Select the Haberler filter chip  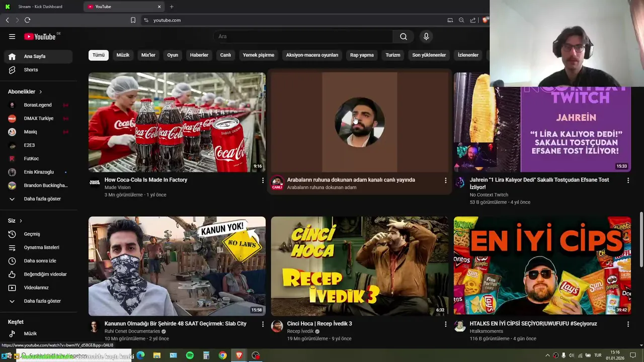pyautogui.click(x=199, y=55)
